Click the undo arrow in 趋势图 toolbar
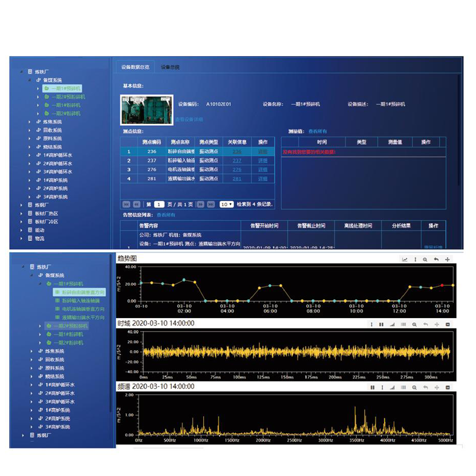Image resolution: width=476 pixels, height=476 pixels. tap(436, 259)
